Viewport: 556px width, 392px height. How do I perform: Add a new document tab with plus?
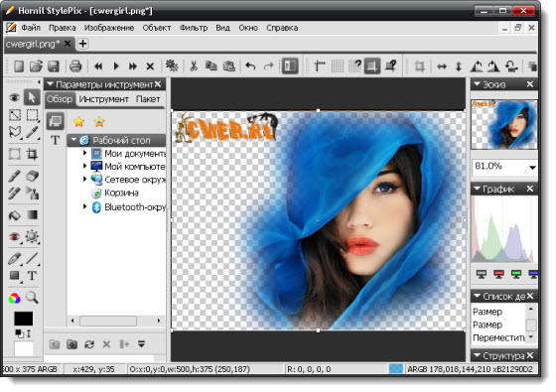click(x=82, y=44)
